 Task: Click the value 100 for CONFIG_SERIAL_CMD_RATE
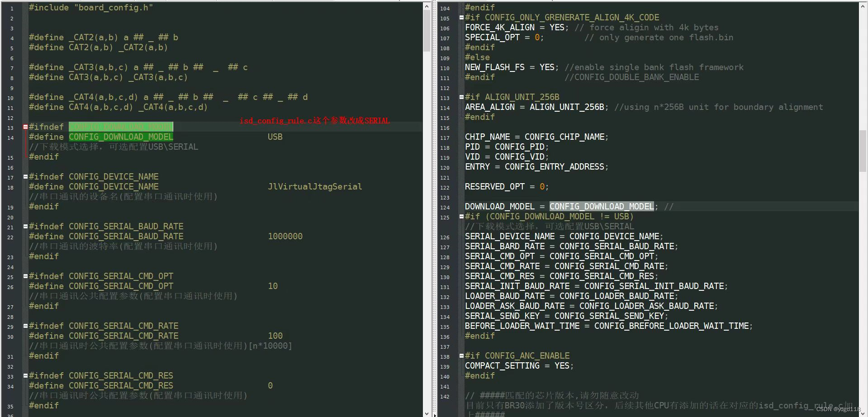[x=275, y=336]
